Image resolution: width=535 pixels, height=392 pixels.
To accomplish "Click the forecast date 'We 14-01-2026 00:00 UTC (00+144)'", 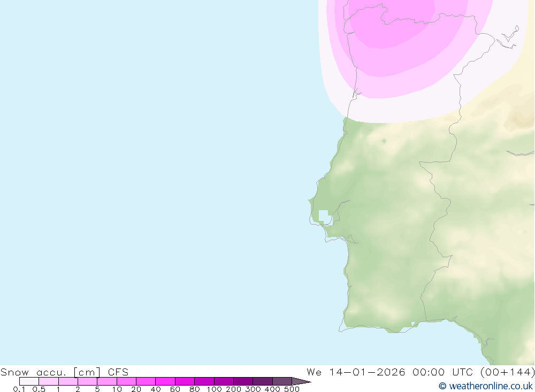I will pos(421,372).
